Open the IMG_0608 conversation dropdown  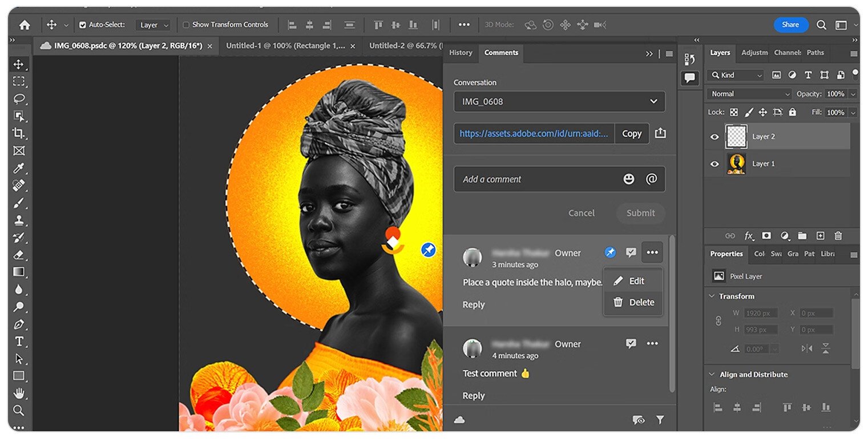(559, 102)
